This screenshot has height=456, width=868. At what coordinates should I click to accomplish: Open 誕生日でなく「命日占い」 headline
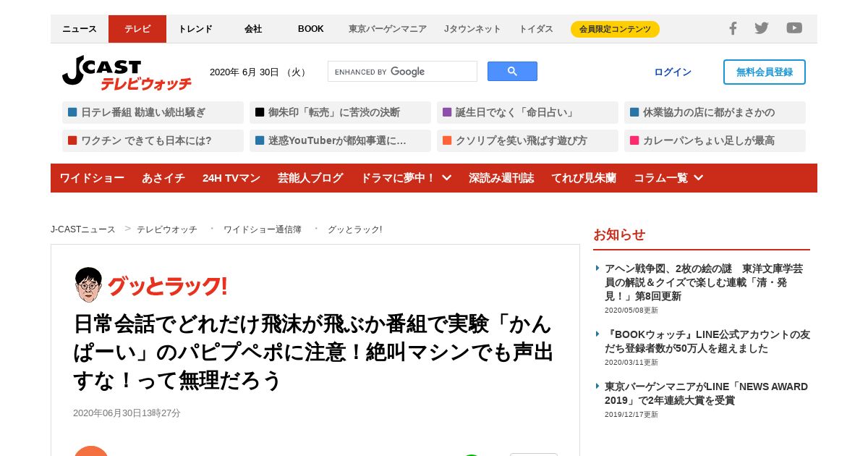coord(527,112)
